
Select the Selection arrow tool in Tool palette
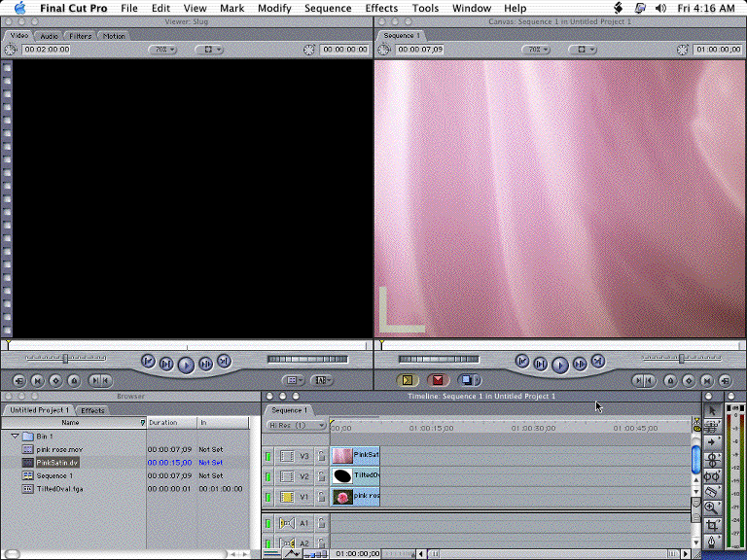(712, 410)
